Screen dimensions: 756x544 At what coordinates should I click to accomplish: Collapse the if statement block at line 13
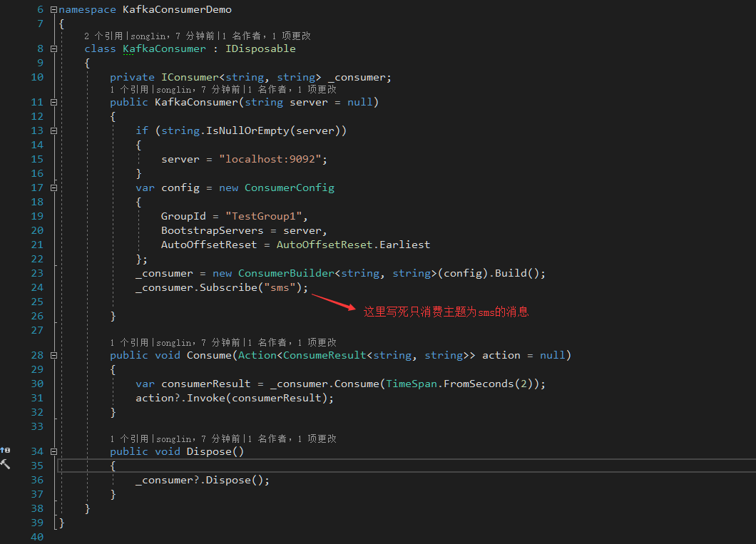(54, 130)
